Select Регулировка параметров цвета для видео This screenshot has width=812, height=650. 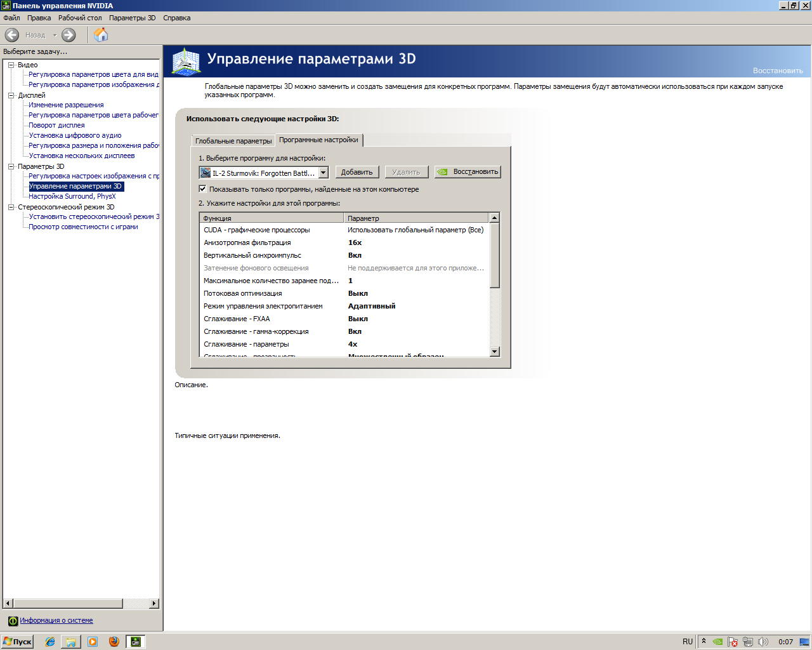click(94, 74)
